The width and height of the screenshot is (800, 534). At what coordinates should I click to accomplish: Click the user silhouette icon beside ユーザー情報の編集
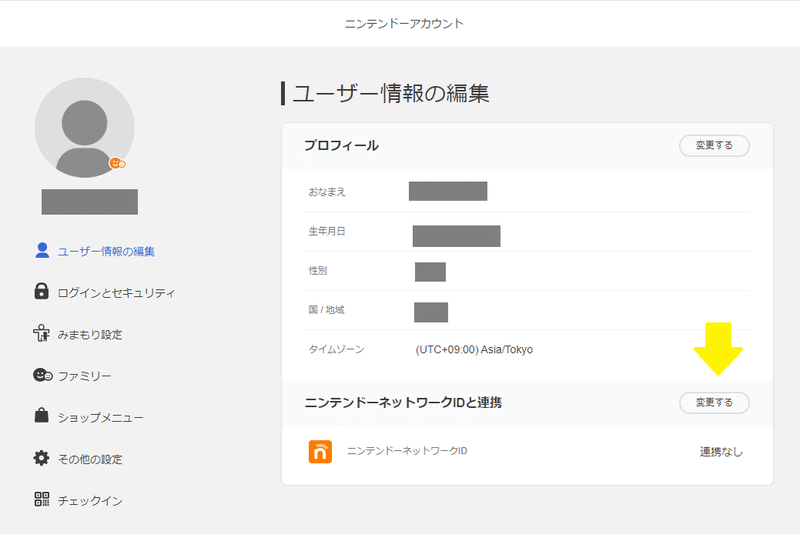pyautogui.click(x=42, y=250)
